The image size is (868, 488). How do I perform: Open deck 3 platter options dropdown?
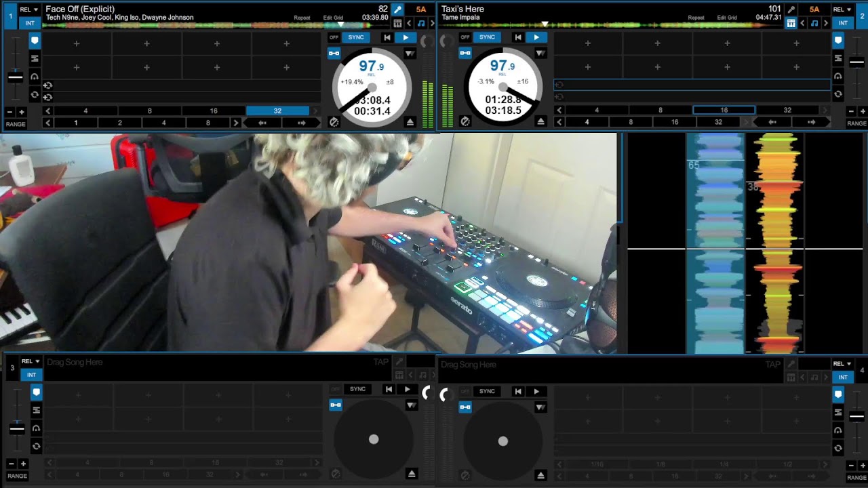pos(411,405)
